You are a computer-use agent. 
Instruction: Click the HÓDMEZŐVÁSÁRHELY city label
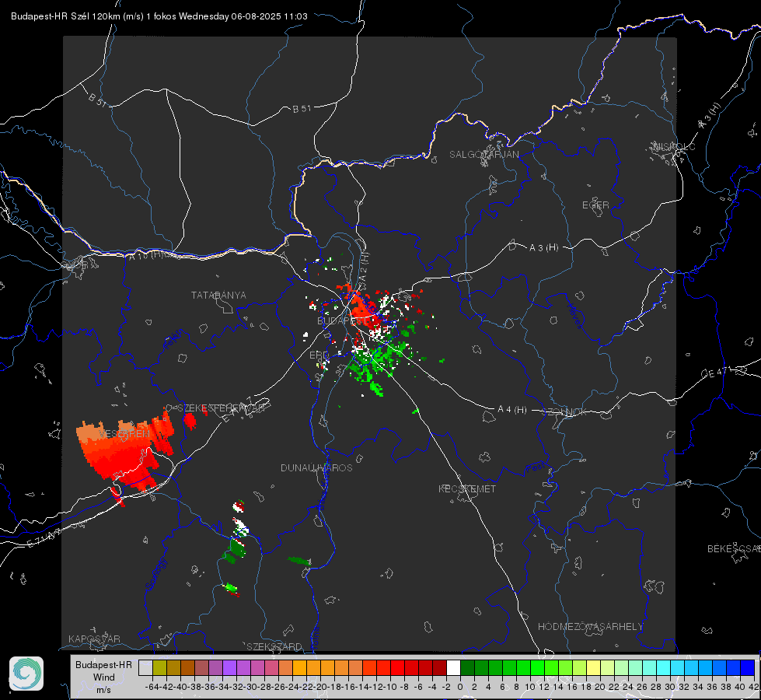point(590,627)
